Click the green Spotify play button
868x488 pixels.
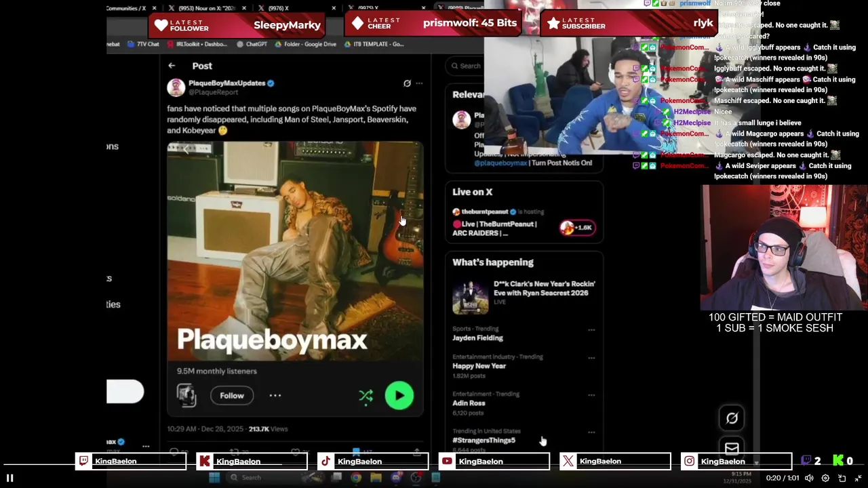[399, 396]
